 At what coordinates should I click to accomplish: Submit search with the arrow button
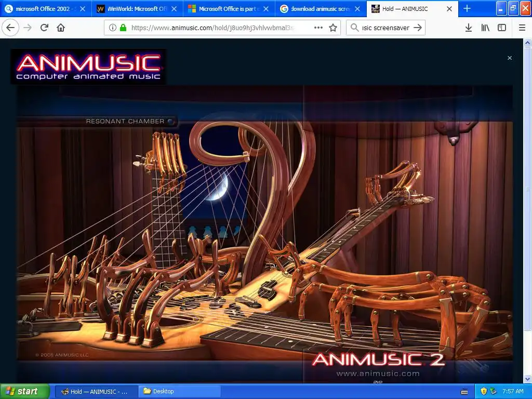click(x=418, y=28)
